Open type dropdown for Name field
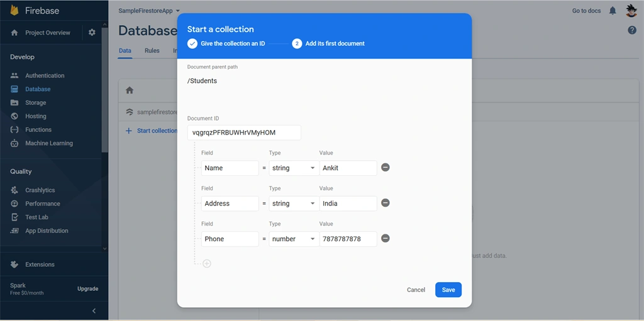Image resolution: width=644 pixels, height=321 pixels. click(294, 168)
